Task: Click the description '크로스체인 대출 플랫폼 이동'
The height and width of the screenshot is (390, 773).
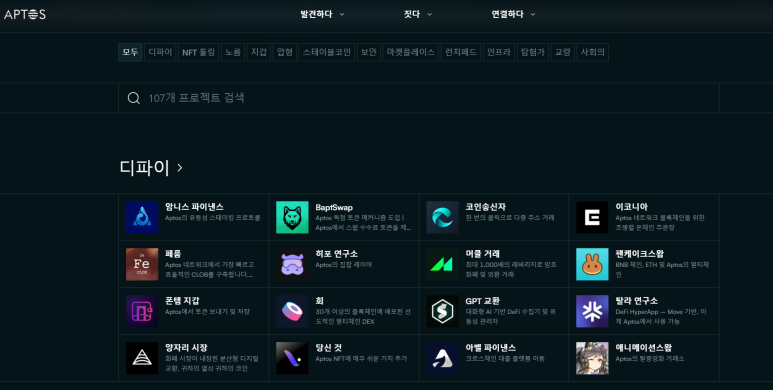Action: click(505, 359)
